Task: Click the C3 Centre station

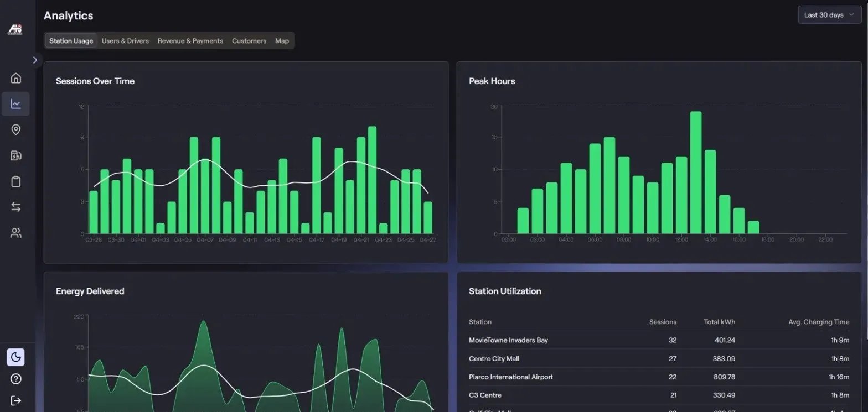Action: point(485,395)
